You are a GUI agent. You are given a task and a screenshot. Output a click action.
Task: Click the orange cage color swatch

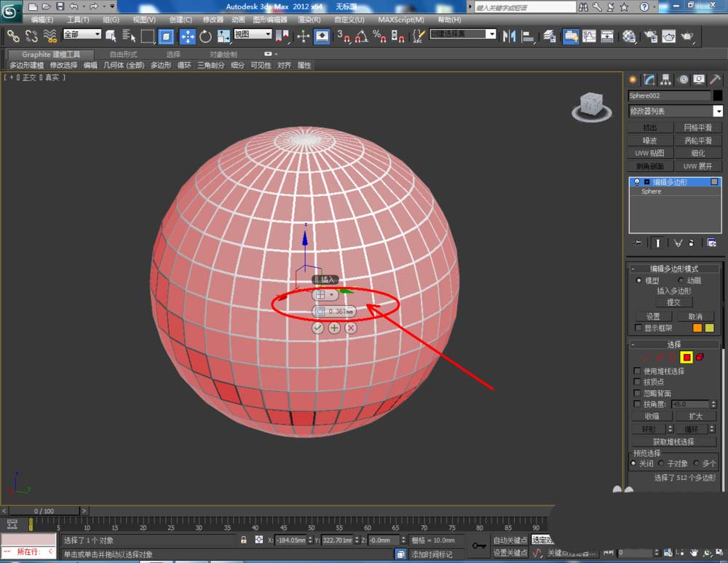pos(697,328)
